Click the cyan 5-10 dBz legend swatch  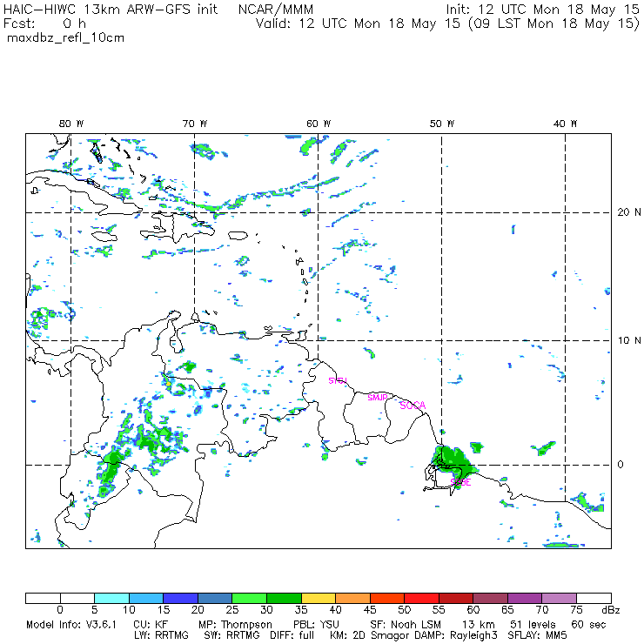pos(111,598)
